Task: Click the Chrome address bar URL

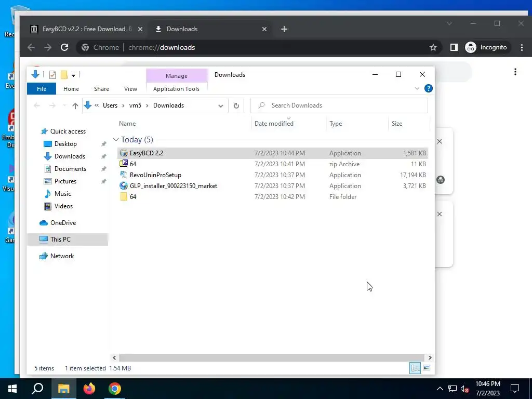Action: tap(162, 47)
